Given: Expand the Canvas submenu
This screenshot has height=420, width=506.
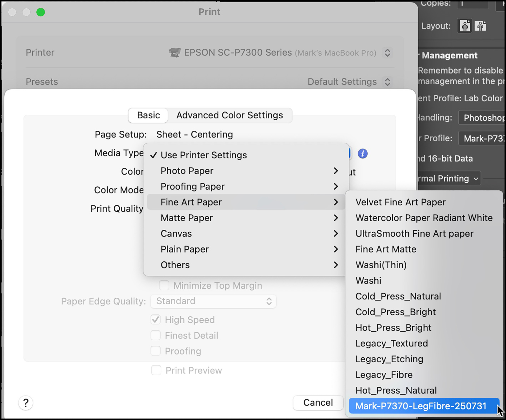Looking at the screenshot, I should click(x=246, y=233).
